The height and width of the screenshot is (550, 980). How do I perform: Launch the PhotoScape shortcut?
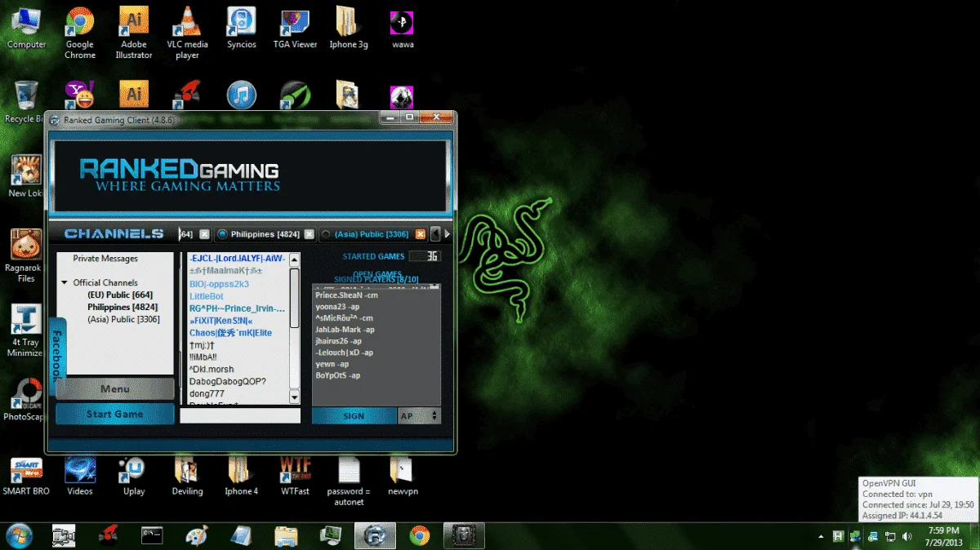[x=26, y=400]
